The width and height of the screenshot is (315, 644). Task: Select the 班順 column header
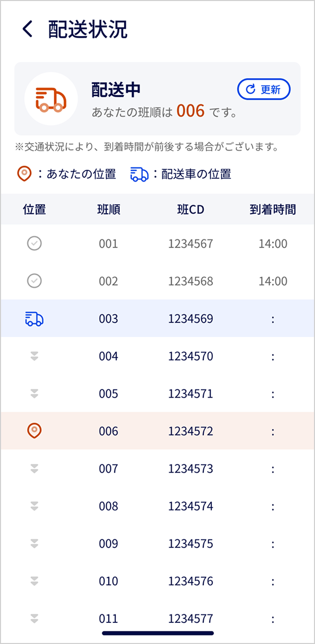tap(108, 210)
